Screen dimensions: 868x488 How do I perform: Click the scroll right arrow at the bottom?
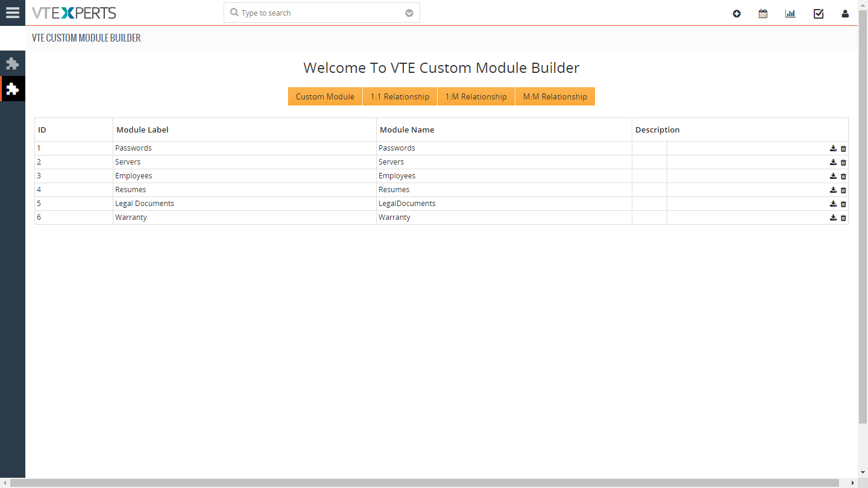[852, 483]
